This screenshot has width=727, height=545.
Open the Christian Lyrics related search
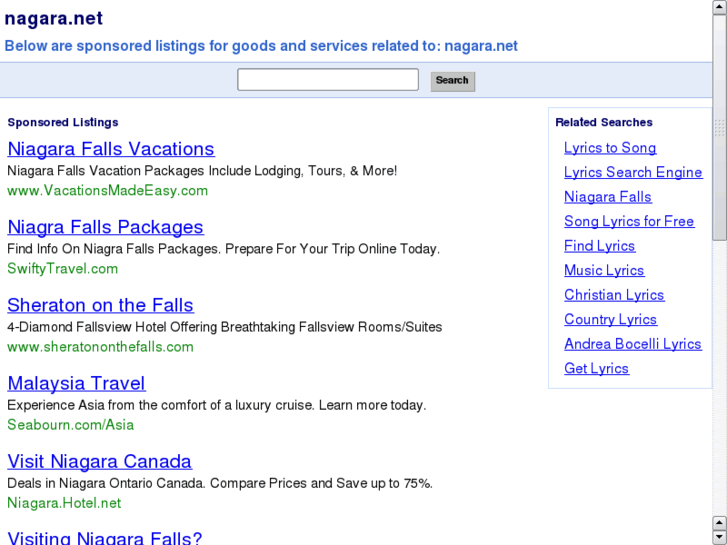pos(614,295)
